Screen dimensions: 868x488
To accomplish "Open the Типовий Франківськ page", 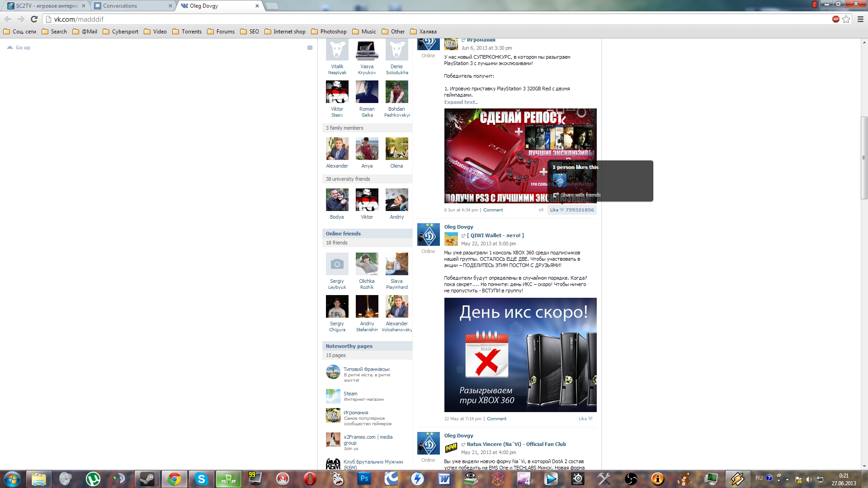I will pos(366,369).
